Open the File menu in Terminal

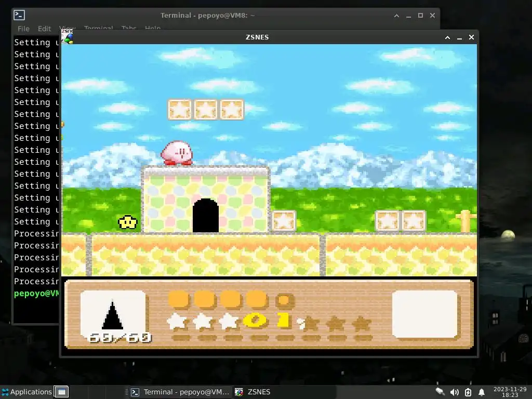[23, 29]
